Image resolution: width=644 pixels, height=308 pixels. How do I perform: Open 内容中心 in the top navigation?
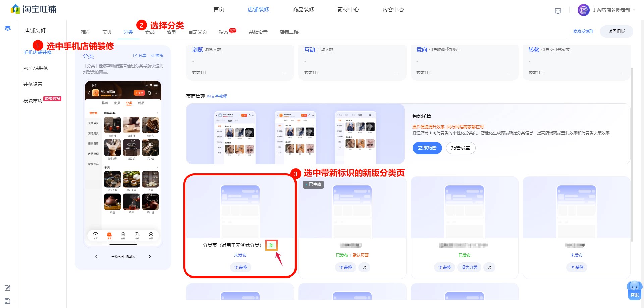(393, 9)
